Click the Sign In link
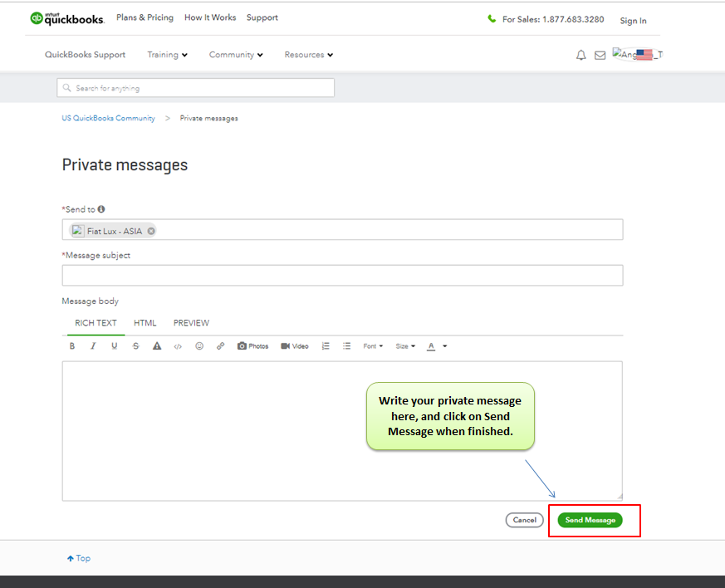This screenshot has width=725, height=588. (633, 21)
